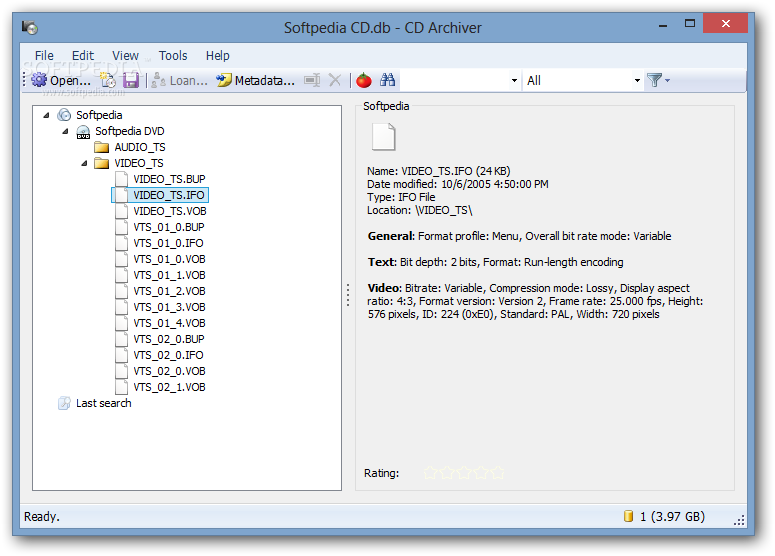Open the Metadata... dialog

click(256, 80)
